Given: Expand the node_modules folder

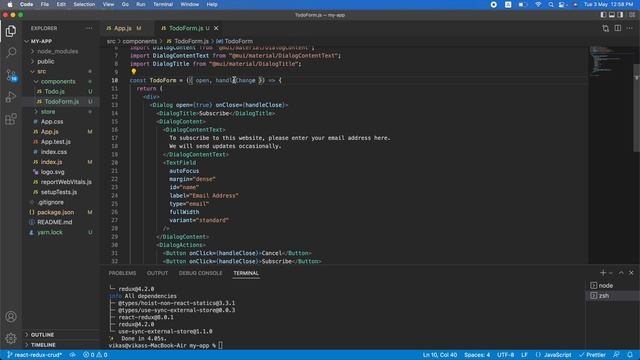Looking at the screenshot, I should 58,51.
